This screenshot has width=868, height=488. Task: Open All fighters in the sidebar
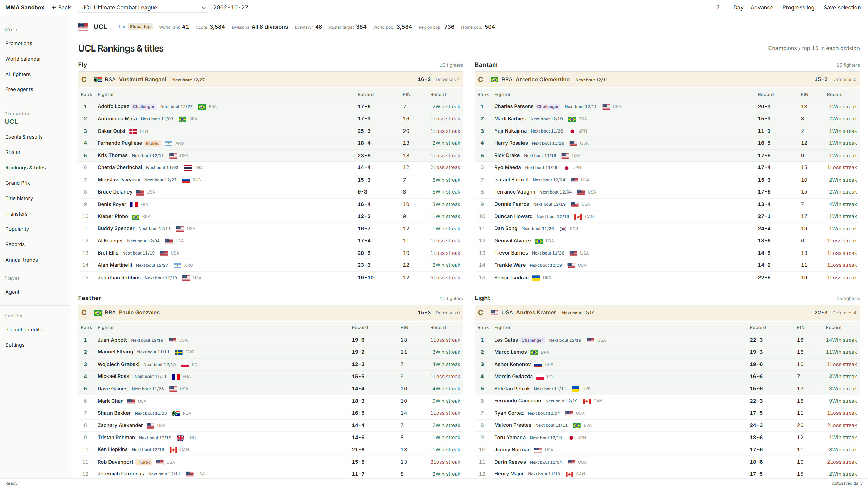(x=18, y=74)
